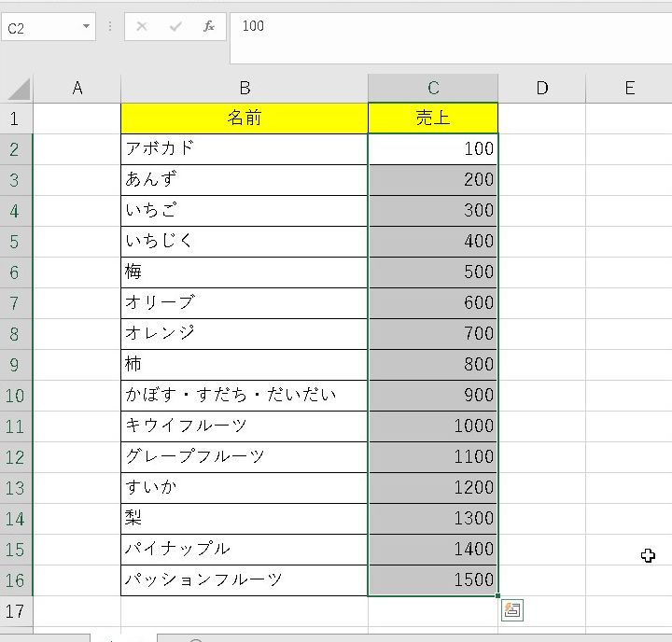672x642 pixels.
Task: Select the cell containing パイナップル
Action: point(245,550)
